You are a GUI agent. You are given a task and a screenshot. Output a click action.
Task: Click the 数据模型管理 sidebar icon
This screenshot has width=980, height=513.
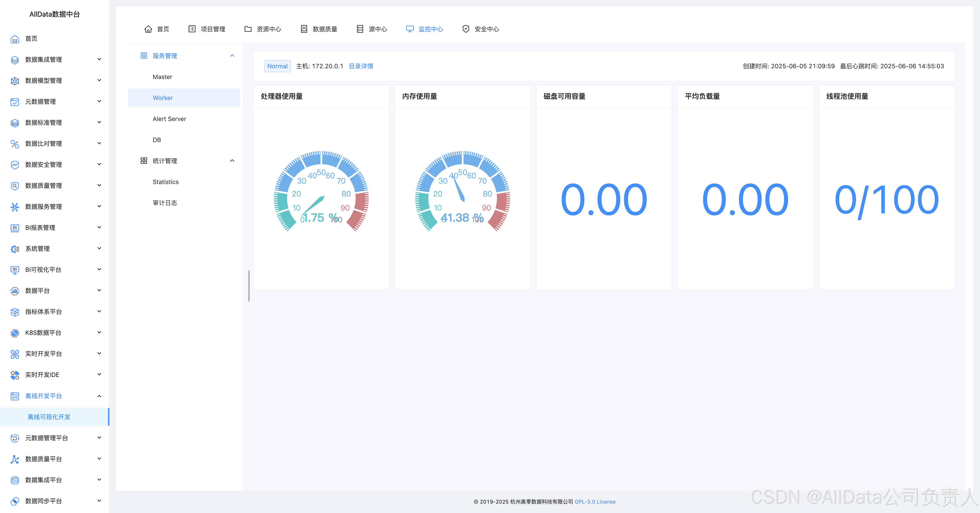[14, 81]
